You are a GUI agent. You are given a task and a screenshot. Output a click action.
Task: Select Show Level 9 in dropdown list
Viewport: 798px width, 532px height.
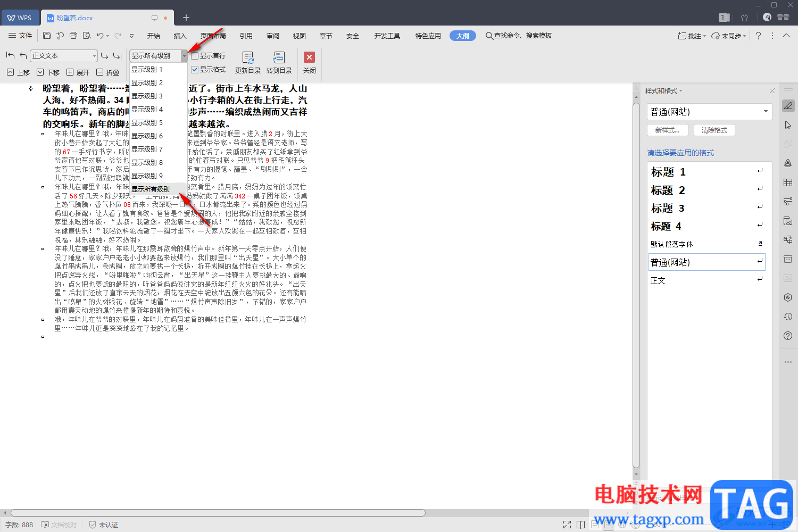[159, 176]
